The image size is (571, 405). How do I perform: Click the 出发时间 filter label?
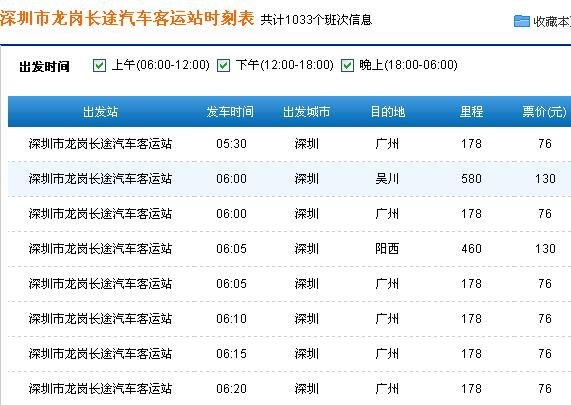point(44,67)
